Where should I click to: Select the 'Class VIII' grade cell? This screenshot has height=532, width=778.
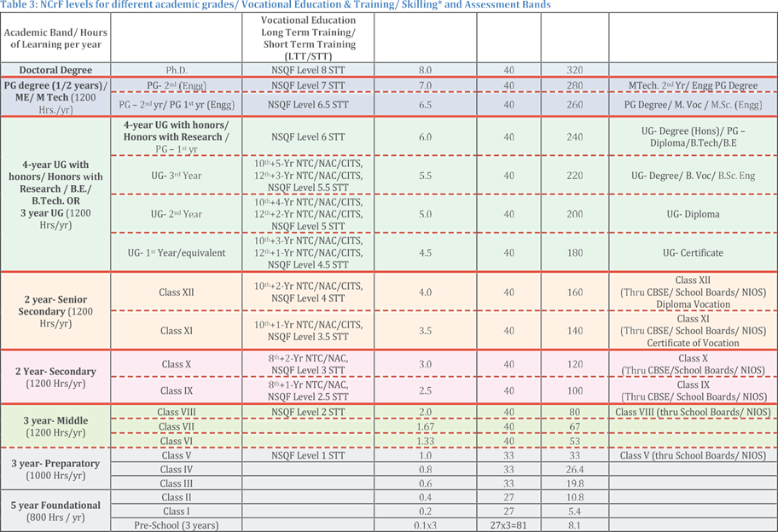coord(176,412)
